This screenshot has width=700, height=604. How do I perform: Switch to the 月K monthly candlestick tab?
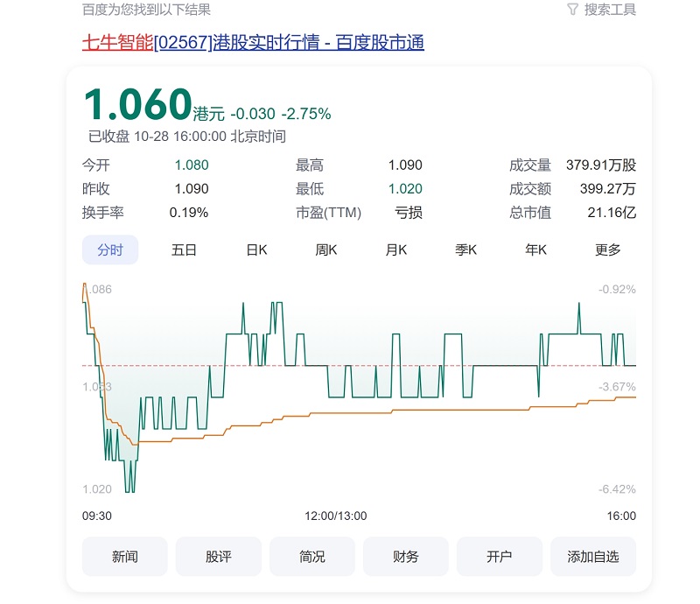(x=396, y=249)
